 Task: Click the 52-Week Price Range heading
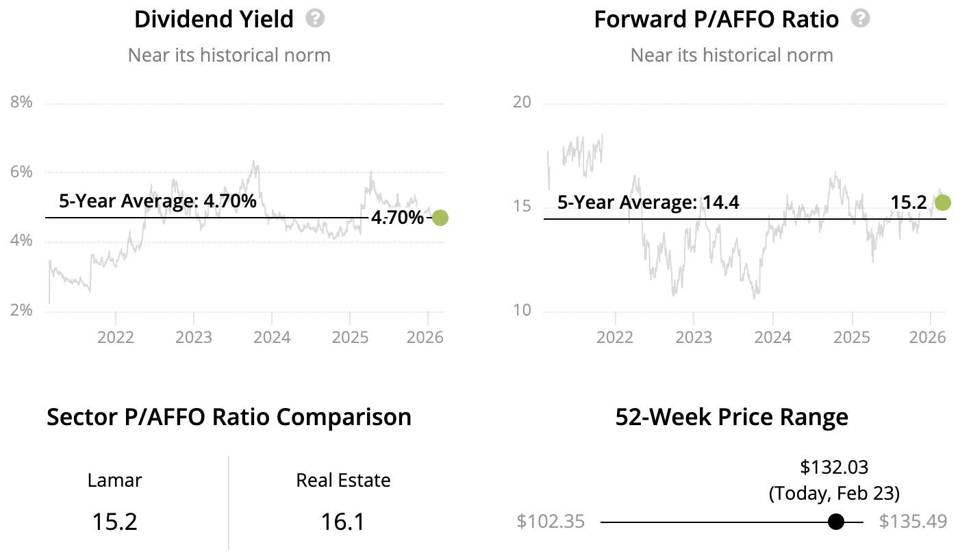coord(731,417)
